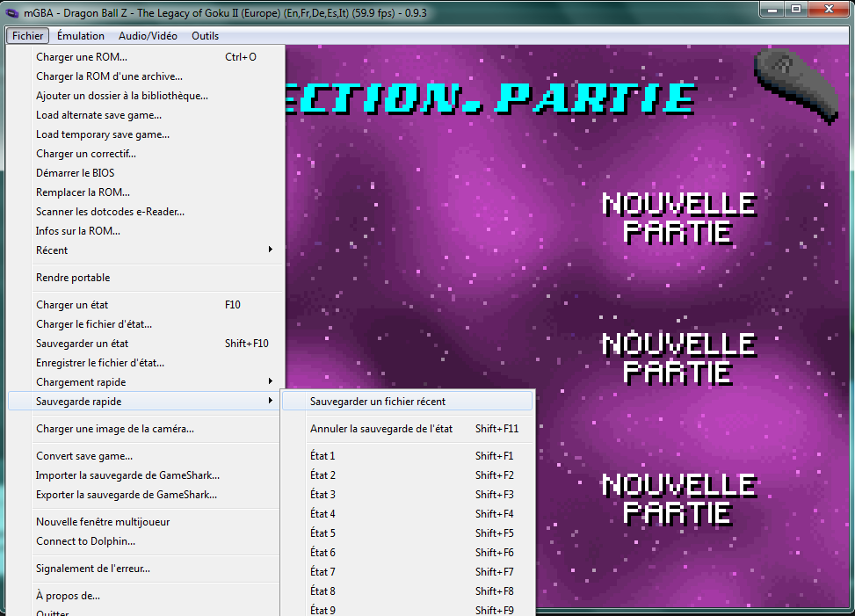
Task: Expand the Récent submenu
Action: tap(146, 250)
